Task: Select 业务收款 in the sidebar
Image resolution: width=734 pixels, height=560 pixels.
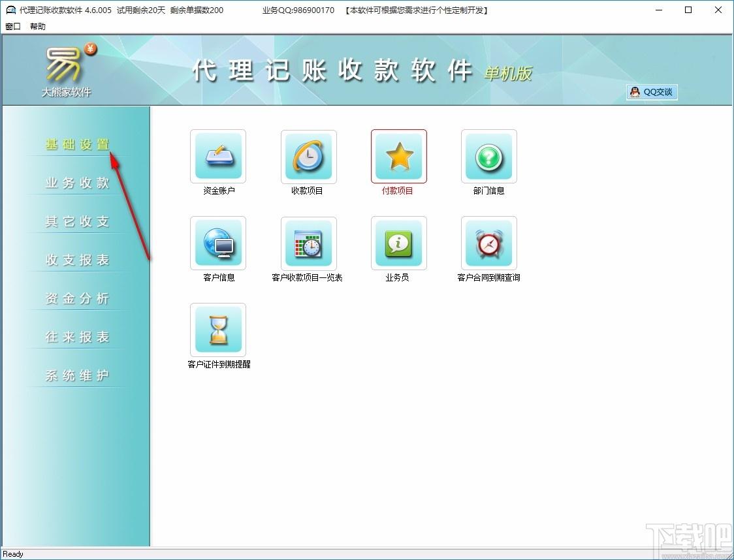Action: pos(78,183)
